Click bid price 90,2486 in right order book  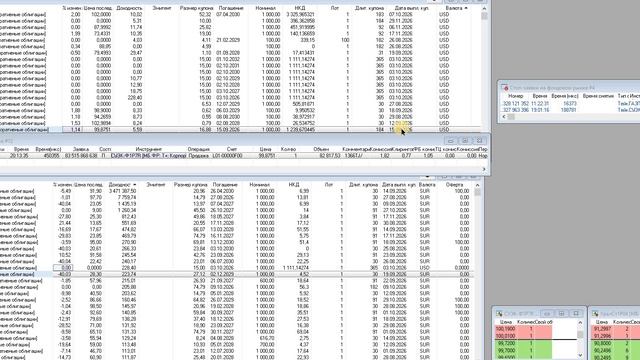pyautogui.click(x=602, y=351)
